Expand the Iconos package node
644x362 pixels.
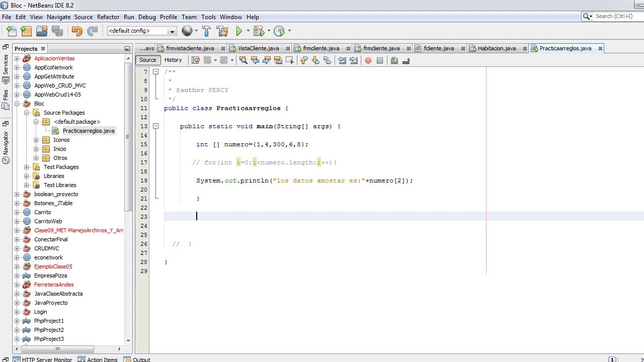point(36,140)
